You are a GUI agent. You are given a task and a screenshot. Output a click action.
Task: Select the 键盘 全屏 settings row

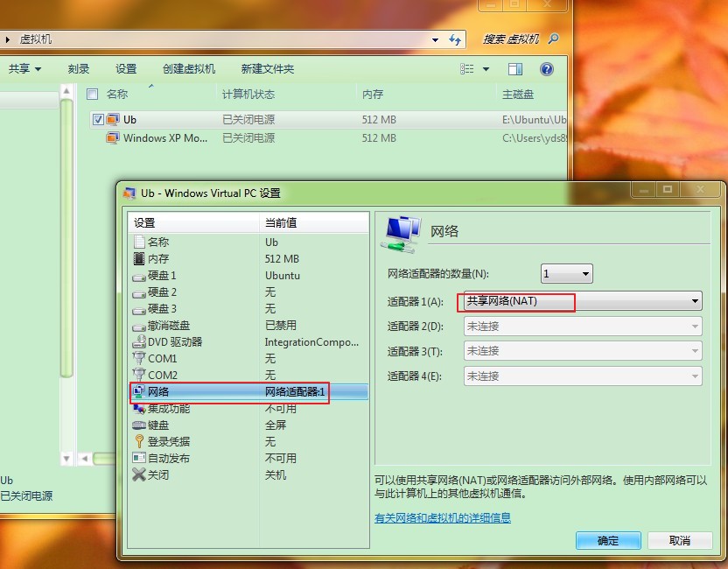coord(248,425)
